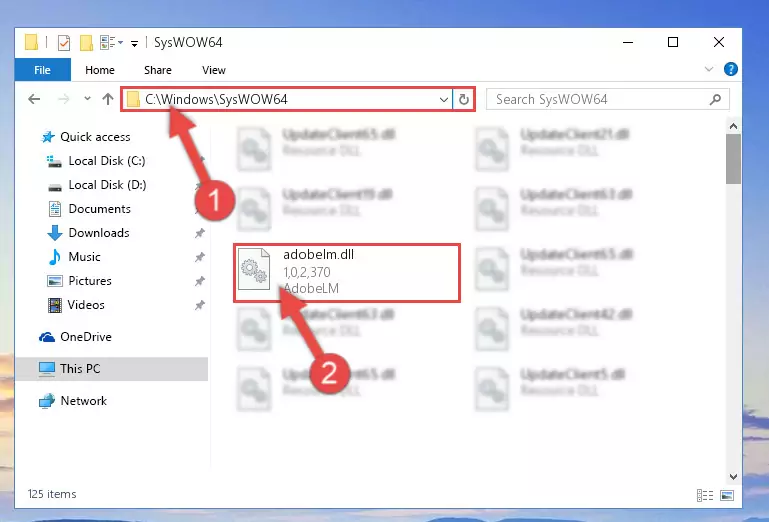Open Videos in navigation pane
769x522 pixels.
tap(86, 305)
